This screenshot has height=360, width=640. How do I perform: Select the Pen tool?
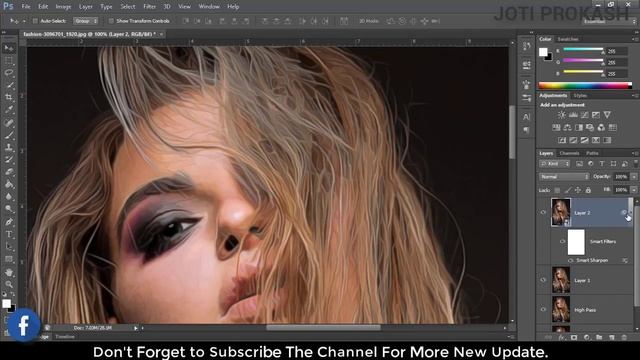(x=9, y=222)
